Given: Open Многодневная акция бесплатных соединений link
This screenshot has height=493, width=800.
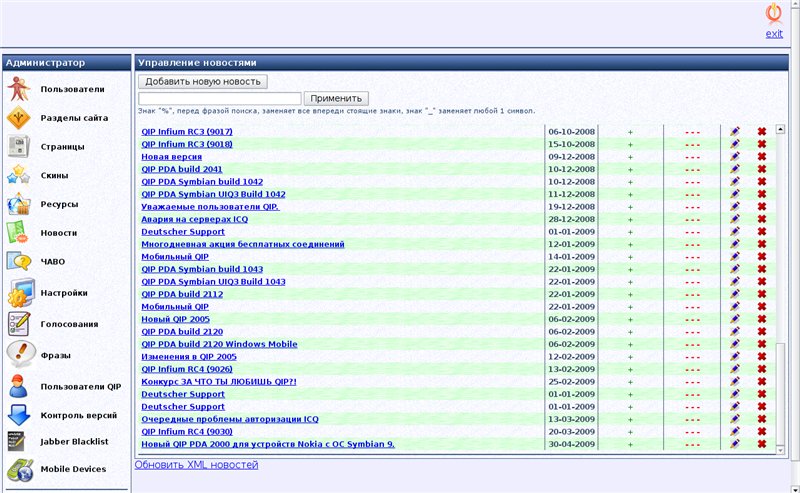Looking at the screenshot, I should (x=243, y=244).
